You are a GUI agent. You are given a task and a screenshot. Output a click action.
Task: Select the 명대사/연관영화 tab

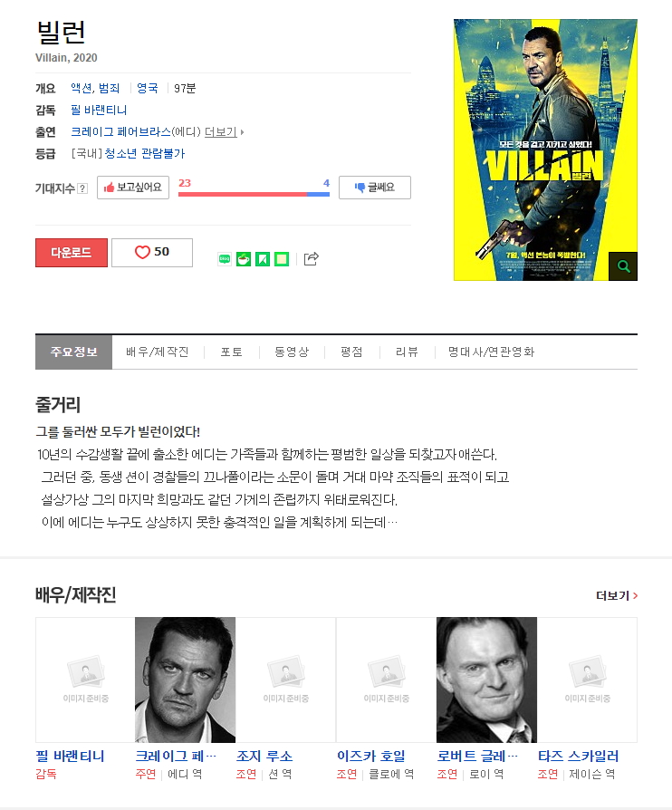pos(491,352)
